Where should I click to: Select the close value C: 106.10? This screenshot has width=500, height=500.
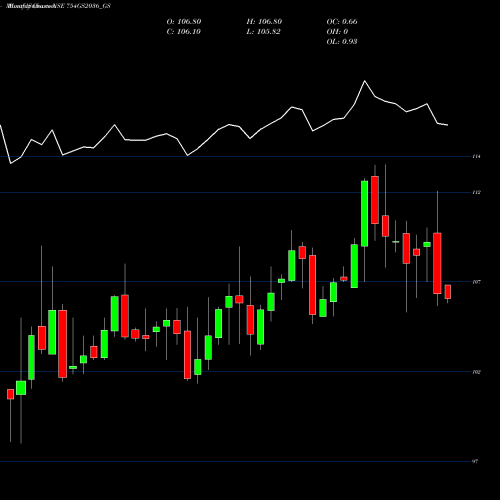click(x=183, y=32)
